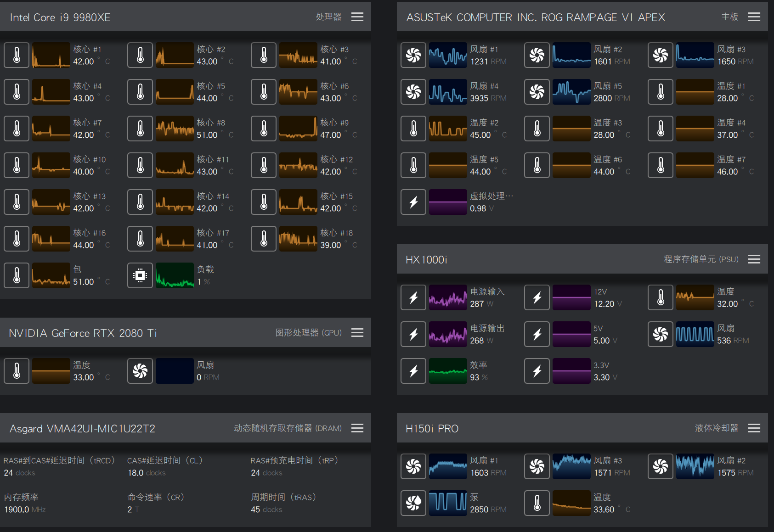Click the H150i PRO 风扇 #3 fan icon

(537, 466)
